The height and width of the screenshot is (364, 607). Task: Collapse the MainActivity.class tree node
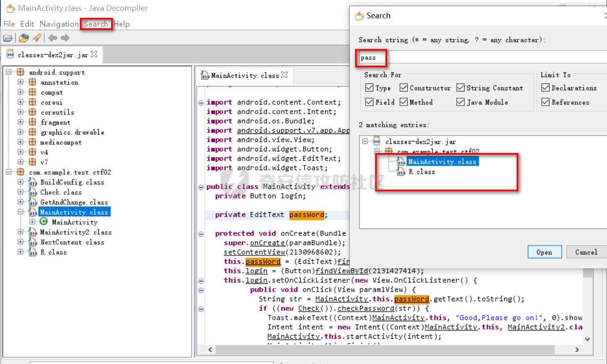point(20,212)
